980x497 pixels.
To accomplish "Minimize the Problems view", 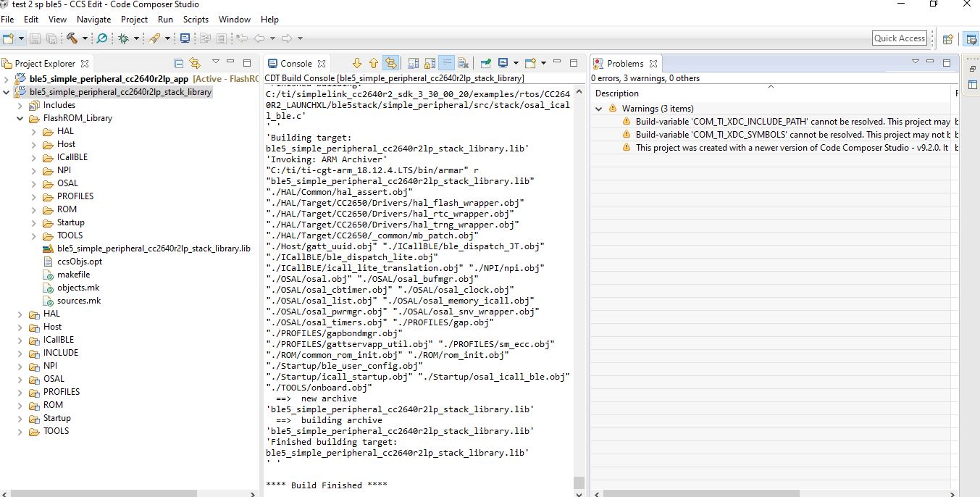I will (x=929, y=62).
